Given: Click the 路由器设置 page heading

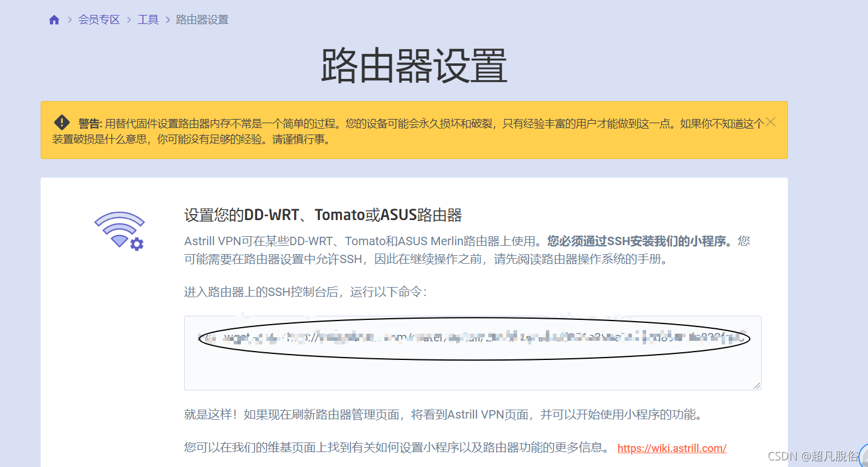Looking at the screenshot, I should coord(414,65).
